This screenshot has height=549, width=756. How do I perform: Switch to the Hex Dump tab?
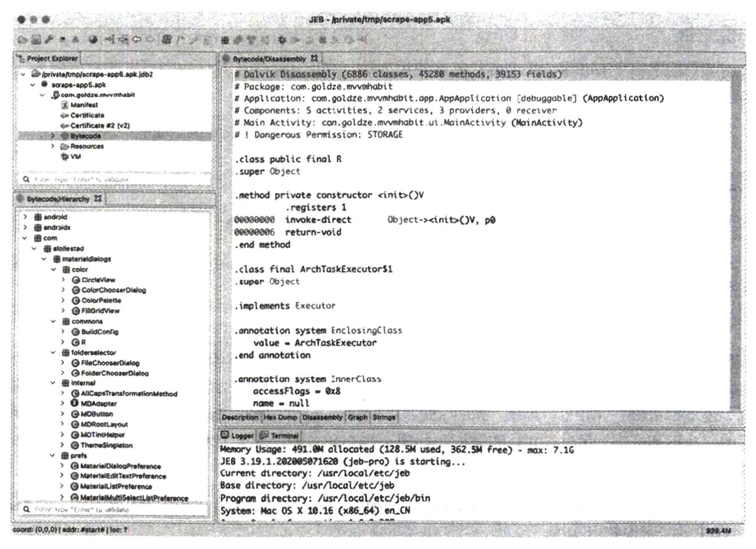point(280,417)
